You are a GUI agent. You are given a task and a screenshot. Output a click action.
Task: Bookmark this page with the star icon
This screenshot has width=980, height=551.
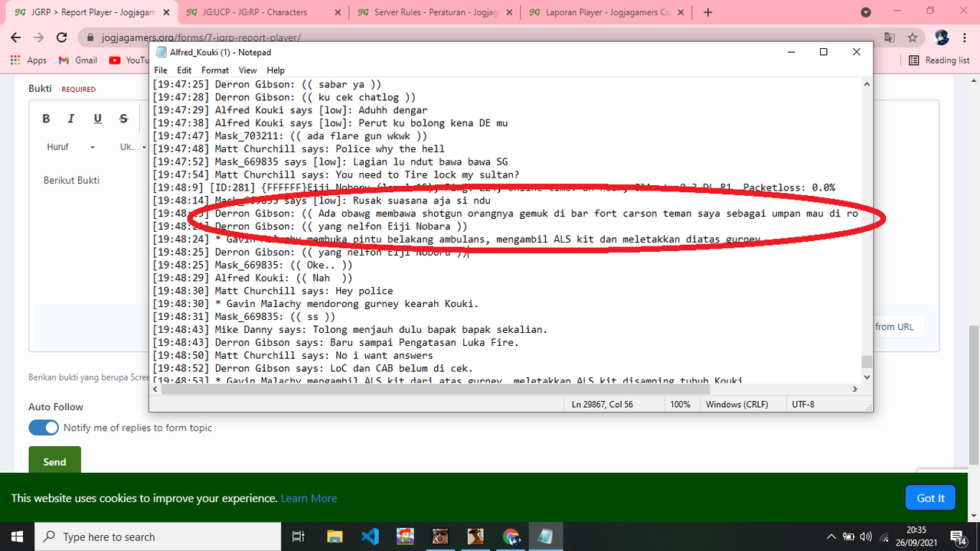pos(912,37)
